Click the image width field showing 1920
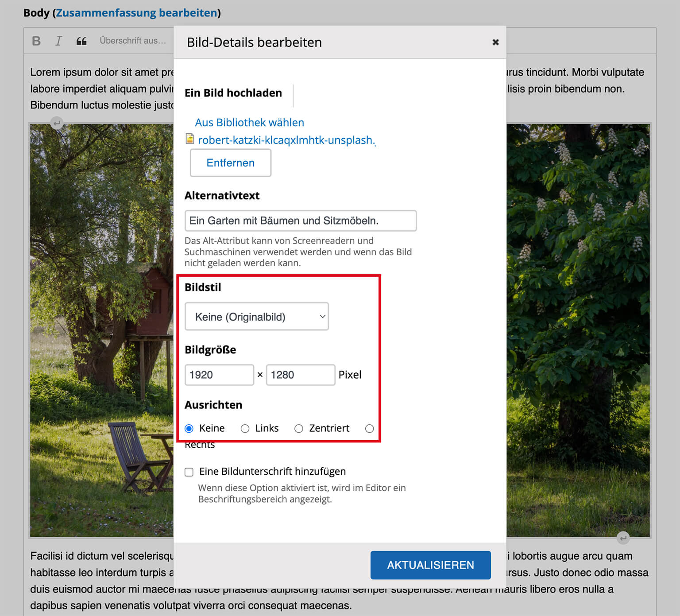The height and width of the screenshot is (616, 680). (x=219, y=375)
